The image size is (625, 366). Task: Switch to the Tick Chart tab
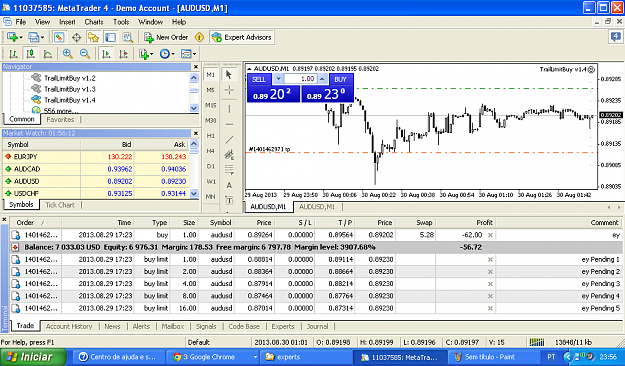tap(60, 205)
